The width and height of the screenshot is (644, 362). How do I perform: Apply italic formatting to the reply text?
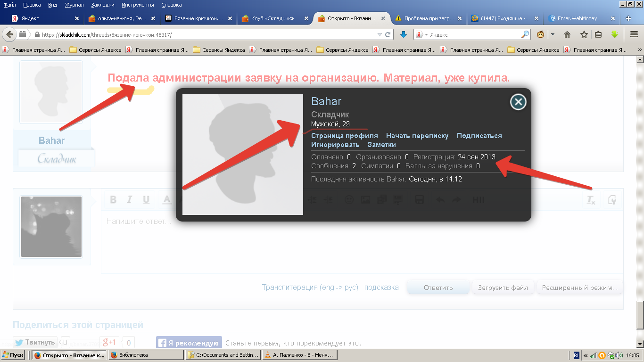click(x=129, y=199)
